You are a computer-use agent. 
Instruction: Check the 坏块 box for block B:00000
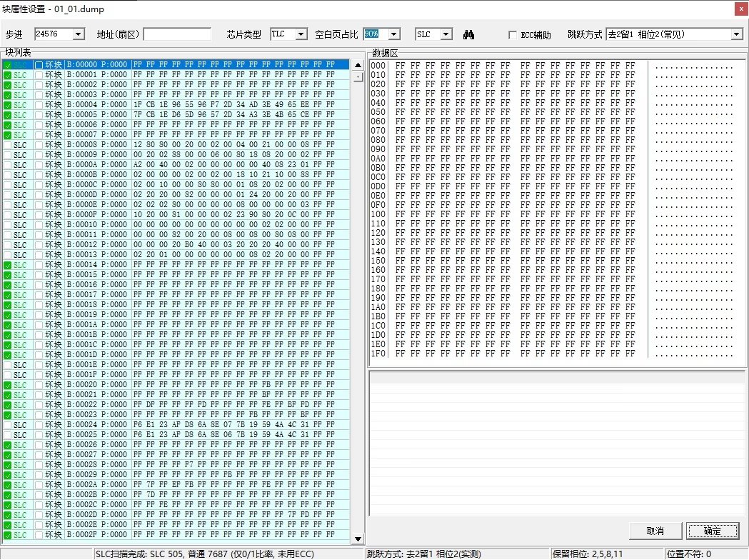[39, 65]
